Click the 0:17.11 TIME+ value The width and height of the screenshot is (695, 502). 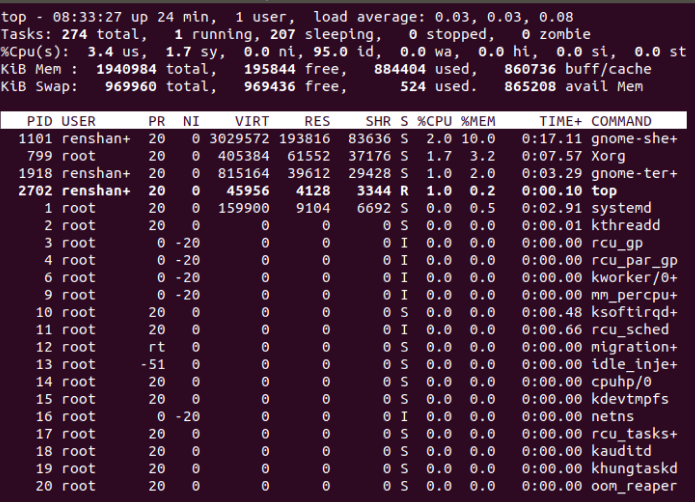coord(552,139)
